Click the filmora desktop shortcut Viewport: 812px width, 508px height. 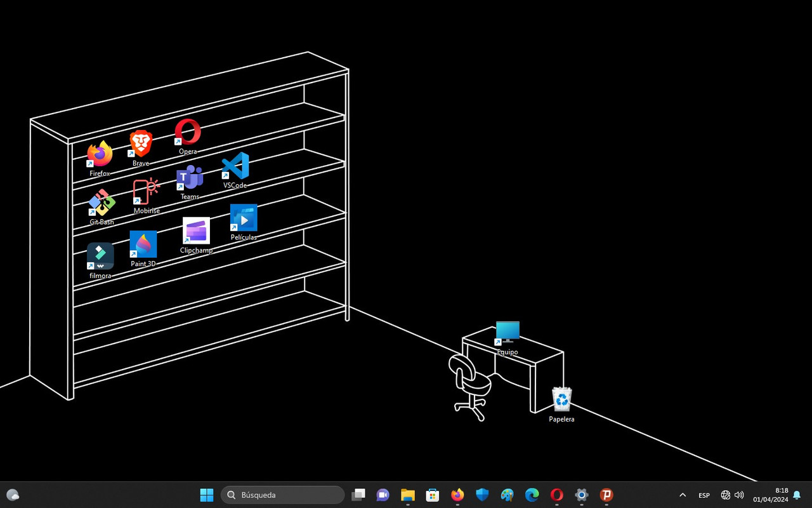100,261
